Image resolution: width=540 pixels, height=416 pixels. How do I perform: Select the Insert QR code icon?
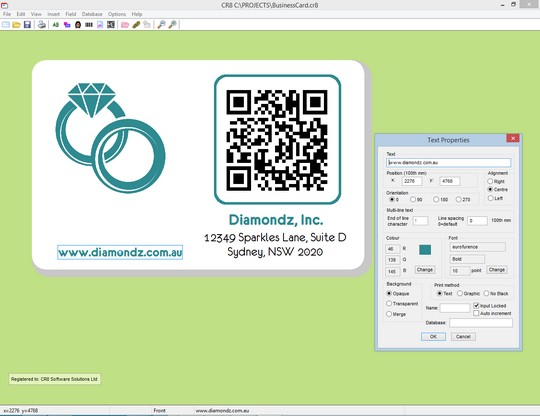coord(111,25)
